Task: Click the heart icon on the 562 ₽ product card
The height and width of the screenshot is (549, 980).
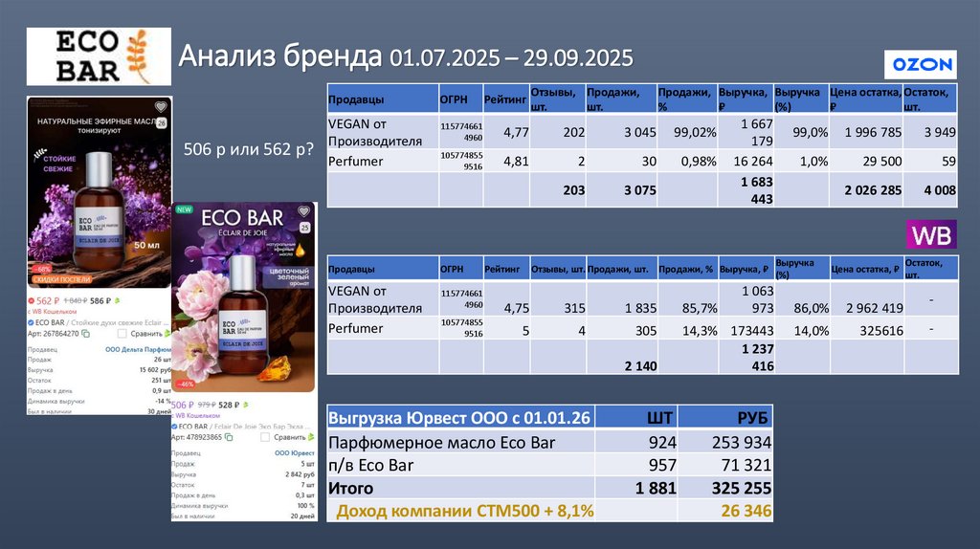Action: tap(161, 106)
